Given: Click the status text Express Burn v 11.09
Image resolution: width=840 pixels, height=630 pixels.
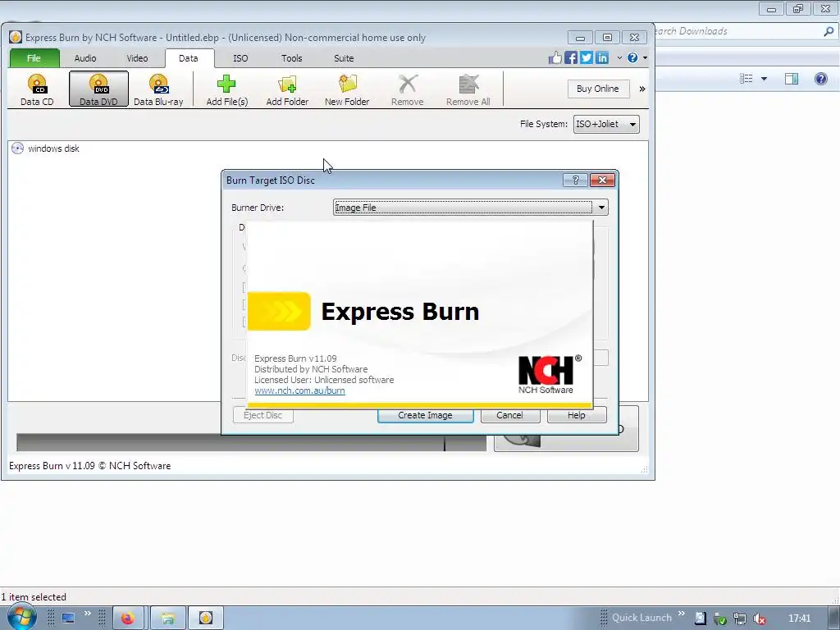Looking at the screenshot, I should (x=90, y=466).
